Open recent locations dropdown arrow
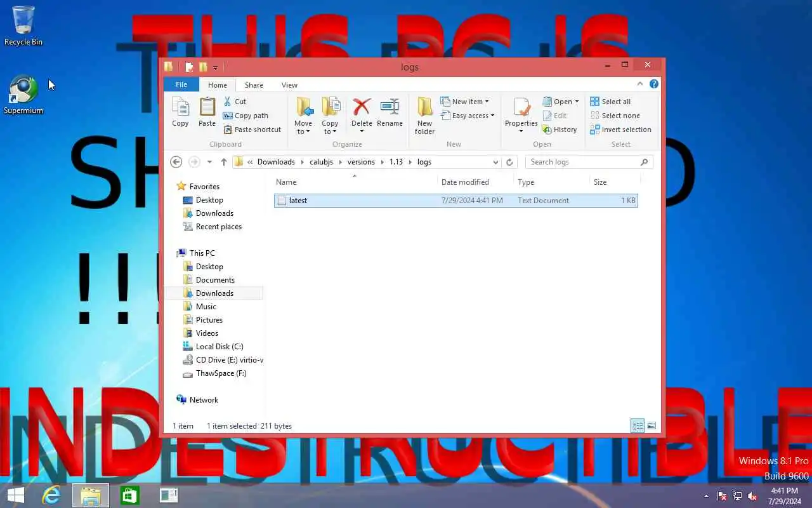This screenshot has height=508, width=812. [x=209, y=162]
